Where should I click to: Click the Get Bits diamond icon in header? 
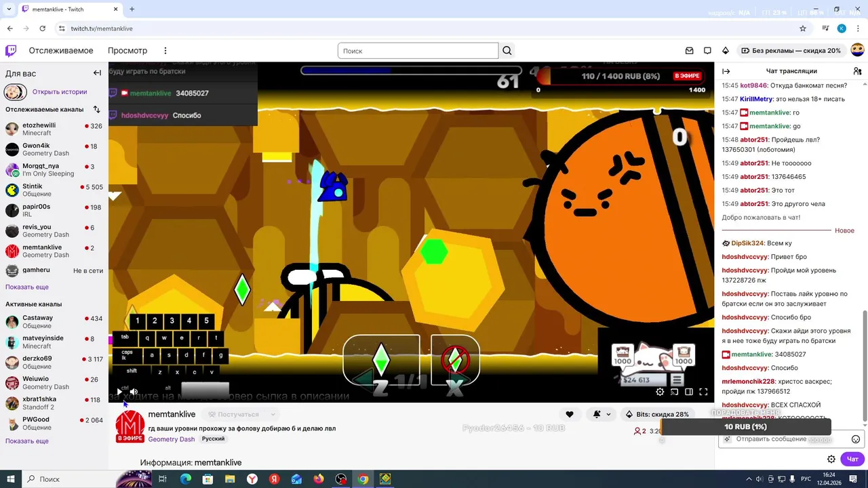pos(725,51)
